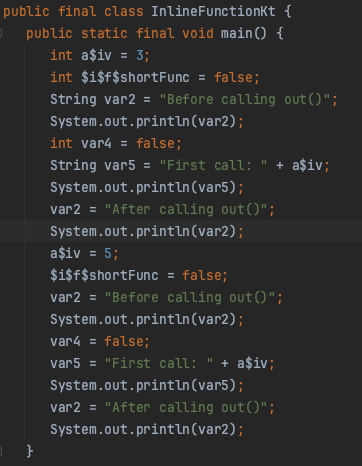The width and height of the screenshot is (362, 466).
Task: Place cursor on the main() method name
Action: coord(244,33)
